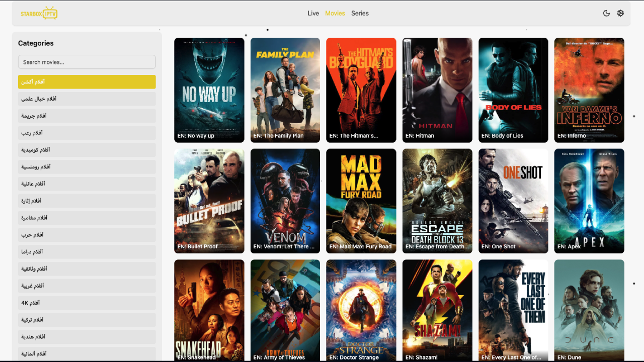Select the أفلام رعب category
644x362 pixels.
click(x=87, y=133)
